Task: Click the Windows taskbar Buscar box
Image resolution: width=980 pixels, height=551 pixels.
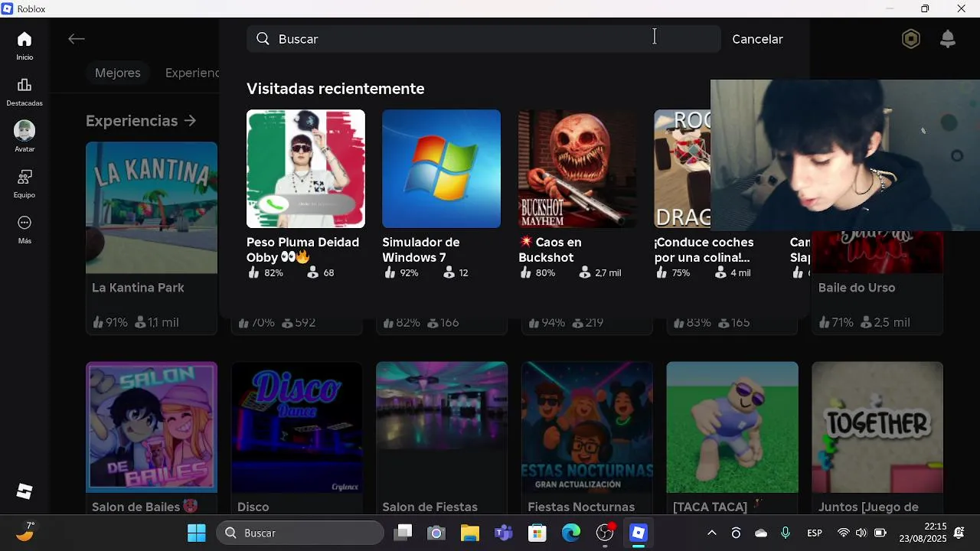Action: 300,533
